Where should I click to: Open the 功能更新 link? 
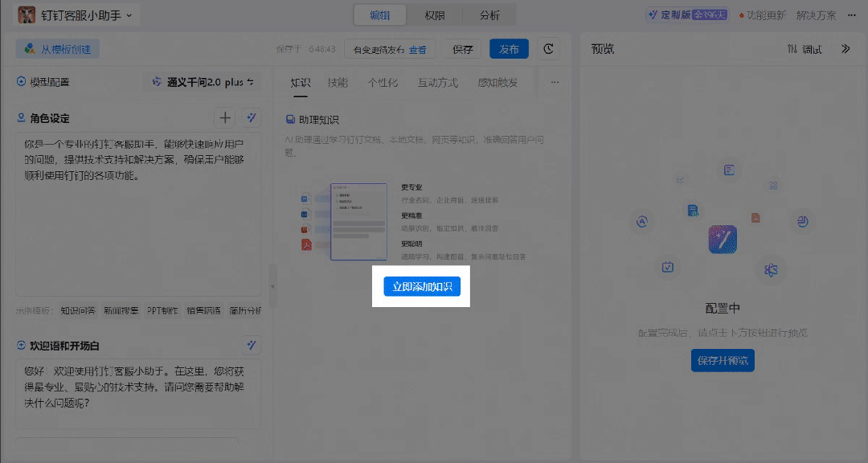pyautogui.click(x=762, y=15)
